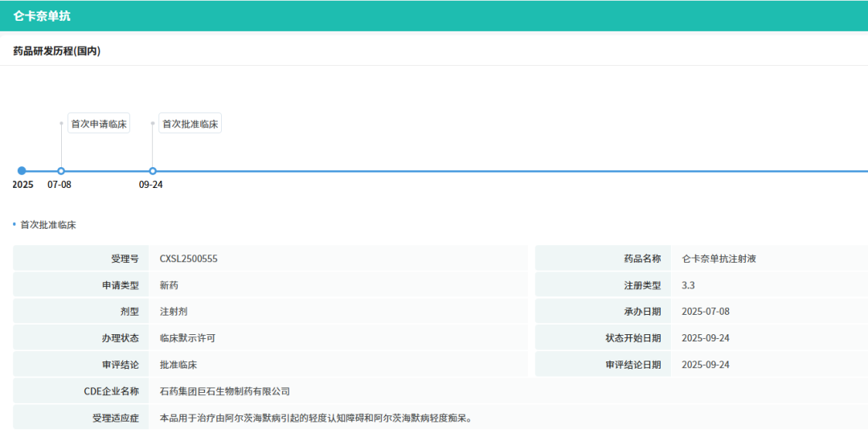
Task: Click the 新药 application type value
Action: coord(169,285)
